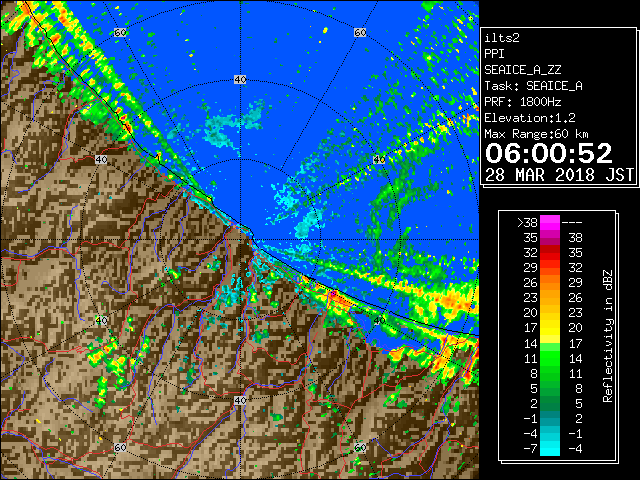Select the date "28 MAR 2018 JST"
The height and width of the screenshot is (480, 640).
559,175
